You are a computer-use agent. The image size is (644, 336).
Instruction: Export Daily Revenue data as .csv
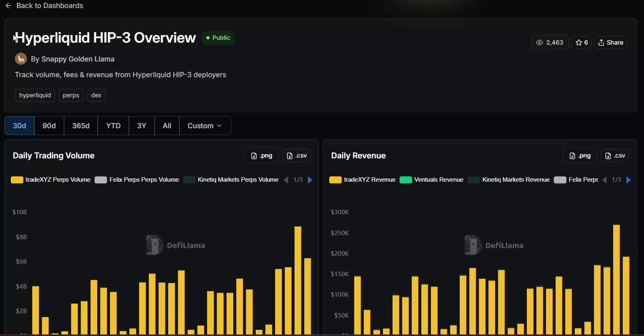(x=615, y=155)
